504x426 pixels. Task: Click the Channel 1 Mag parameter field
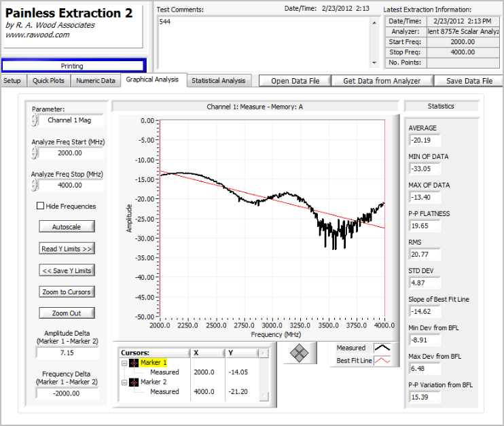(x=70, y=120)
